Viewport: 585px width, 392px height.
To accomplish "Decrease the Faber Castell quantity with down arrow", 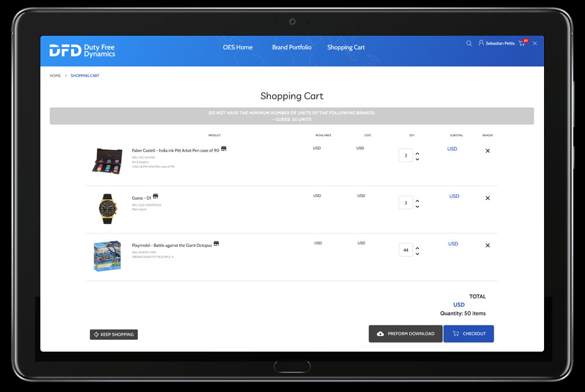I will pos(418,159).
